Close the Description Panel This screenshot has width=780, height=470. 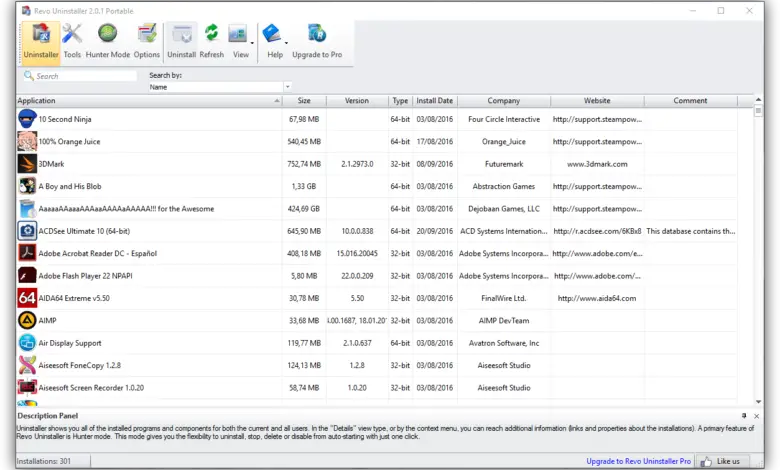[757, 415]
